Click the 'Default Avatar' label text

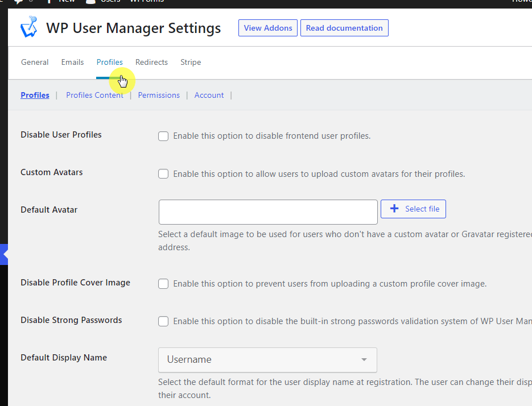click(x=49, y=210)
